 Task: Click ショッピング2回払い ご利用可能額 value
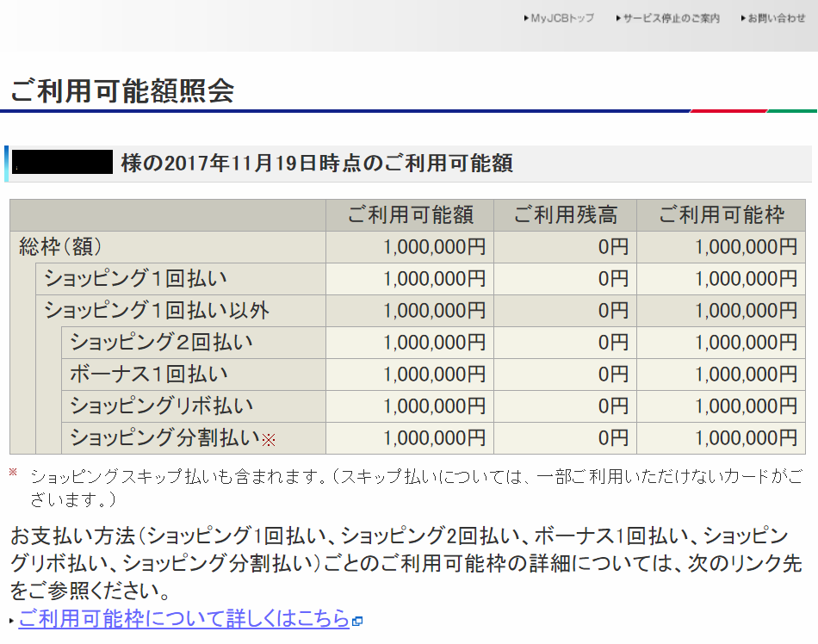tap(435, 342)
